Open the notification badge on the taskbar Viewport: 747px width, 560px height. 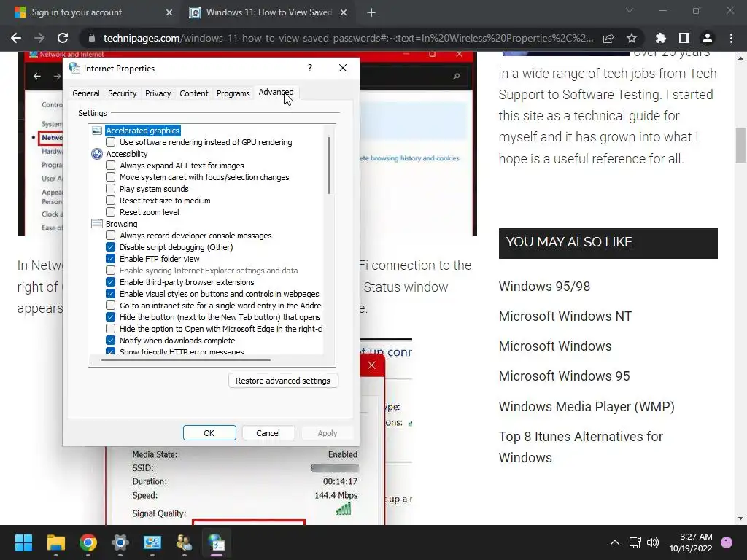[x=727, y=542]
